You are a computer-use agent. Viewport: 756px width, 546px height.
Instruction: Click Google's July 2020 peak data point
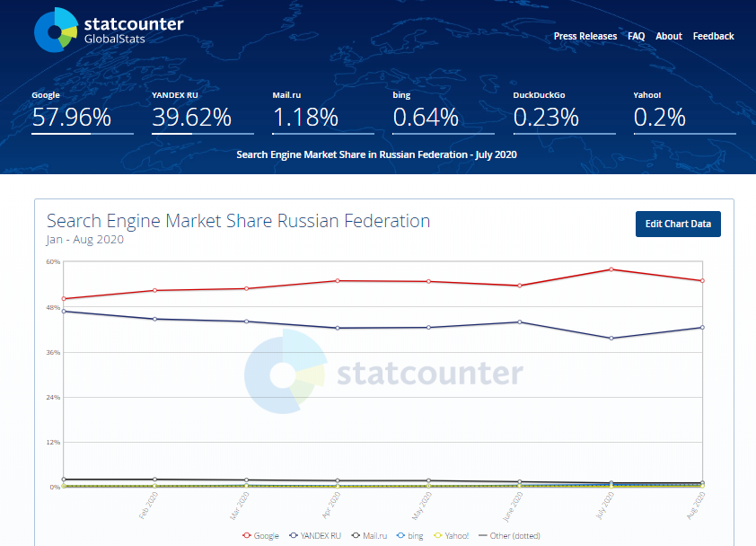611,269
